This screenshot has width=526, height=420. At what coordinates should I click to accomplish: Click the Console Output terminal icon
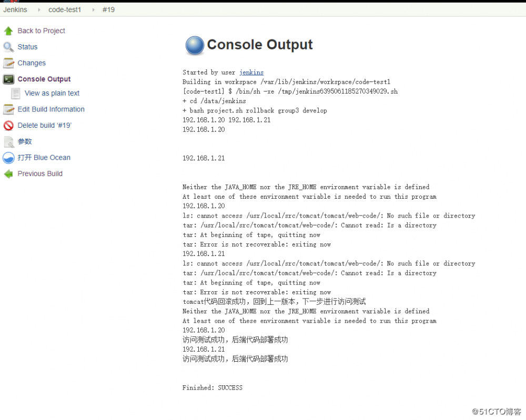(8, 79)
